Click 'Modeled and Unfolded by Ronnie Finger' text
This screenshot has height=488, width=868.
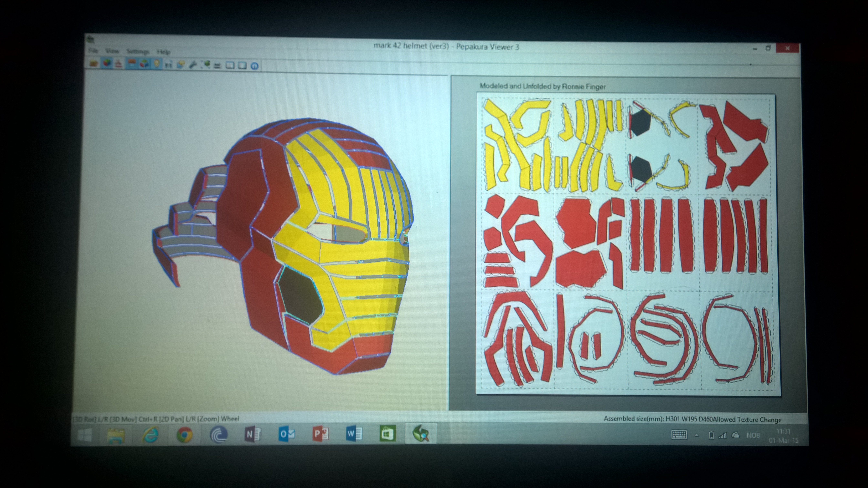(x=542, y=86)
